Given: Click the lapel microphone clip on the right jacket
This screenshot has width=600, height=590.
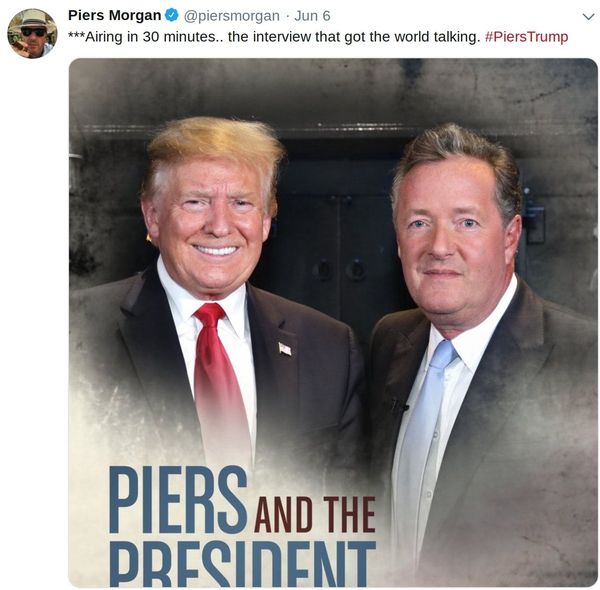Looking at the screenshot, I should tap(399, 407).
